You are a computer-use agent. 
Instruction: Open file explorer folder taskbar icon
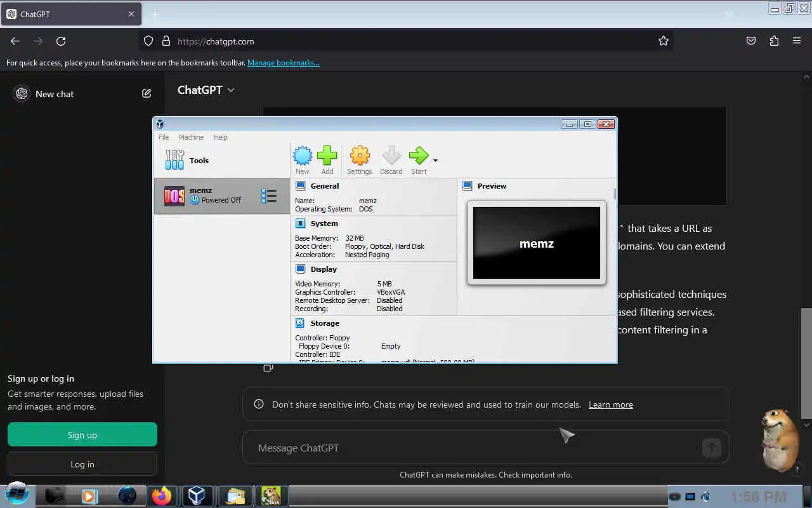coord(235,495)
